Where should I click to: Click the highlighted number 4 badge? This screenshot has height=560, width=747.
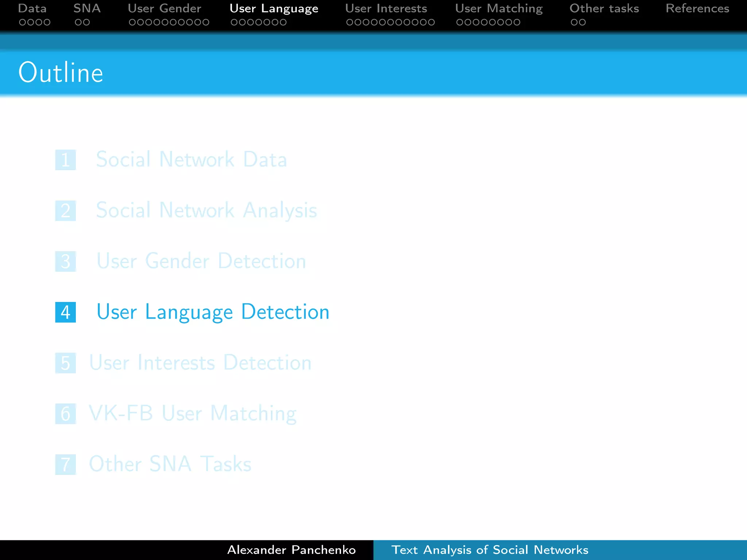pos(66,312)
